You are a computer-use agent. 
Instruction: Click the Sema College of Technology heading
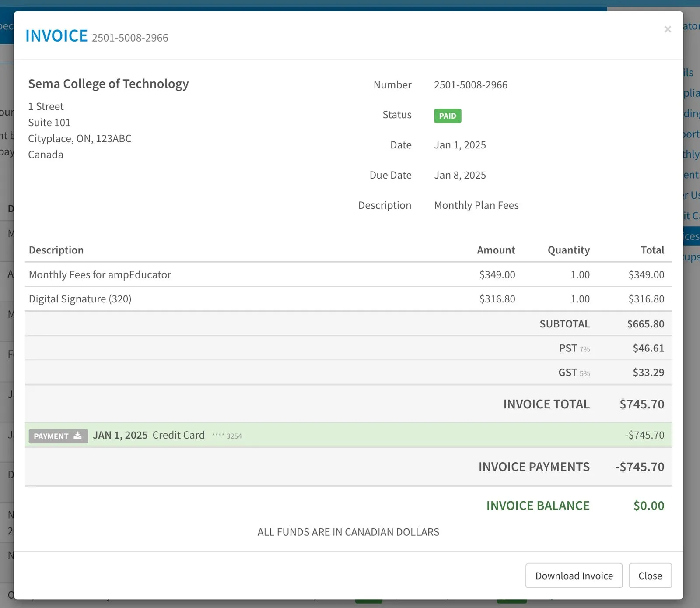point(108,84)
